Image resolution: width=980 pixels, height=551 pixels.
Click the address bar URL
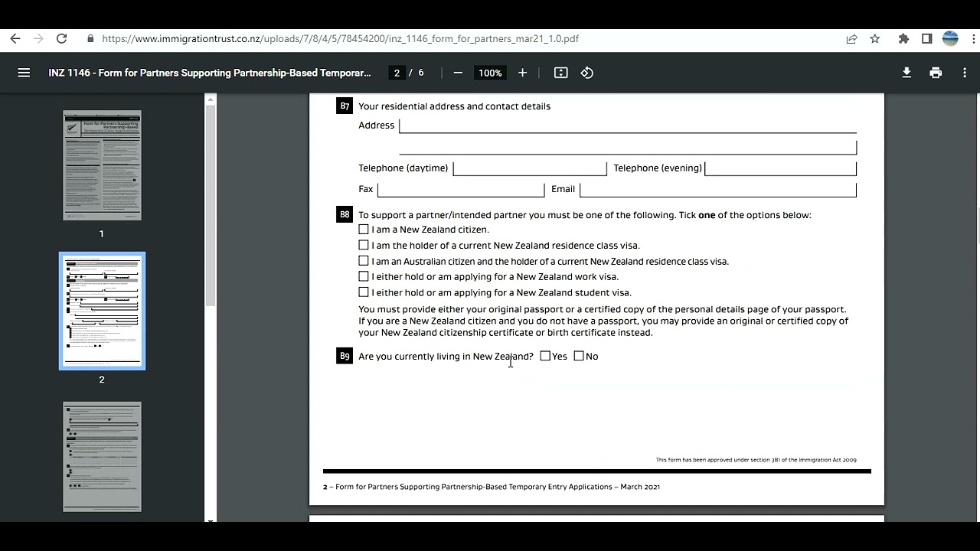(340, 39)
